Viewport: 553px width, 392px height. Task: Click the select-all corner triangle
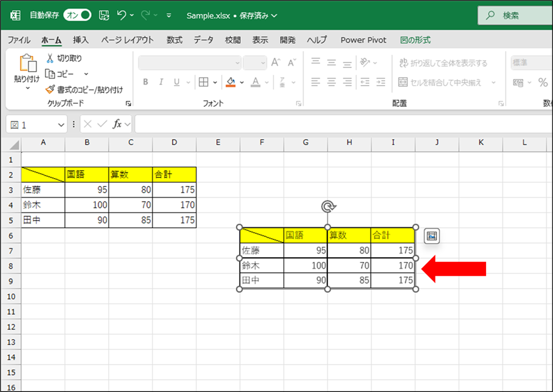pyautogui.click(x=14, y=145)
